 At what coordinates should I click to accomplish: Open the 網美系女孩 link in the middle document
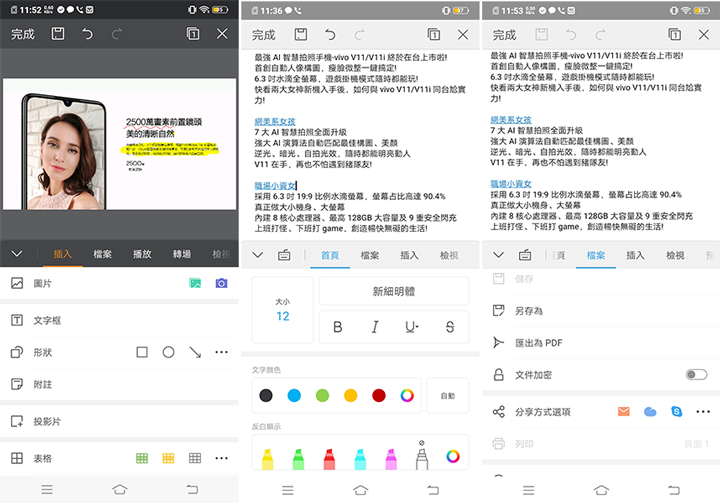[275, 121]
